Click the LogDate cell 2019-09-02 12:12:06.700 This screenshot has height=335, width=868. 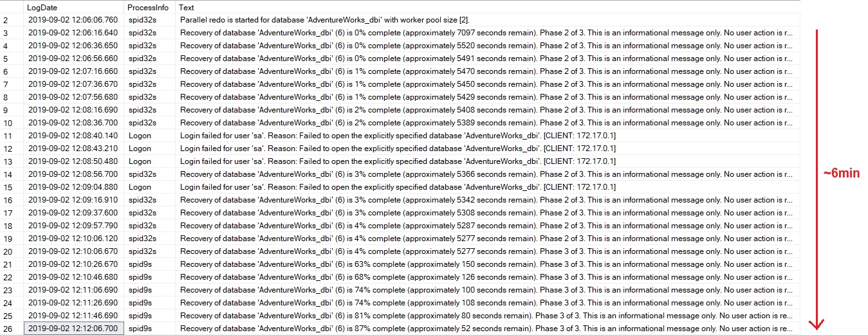coord(73,329)
